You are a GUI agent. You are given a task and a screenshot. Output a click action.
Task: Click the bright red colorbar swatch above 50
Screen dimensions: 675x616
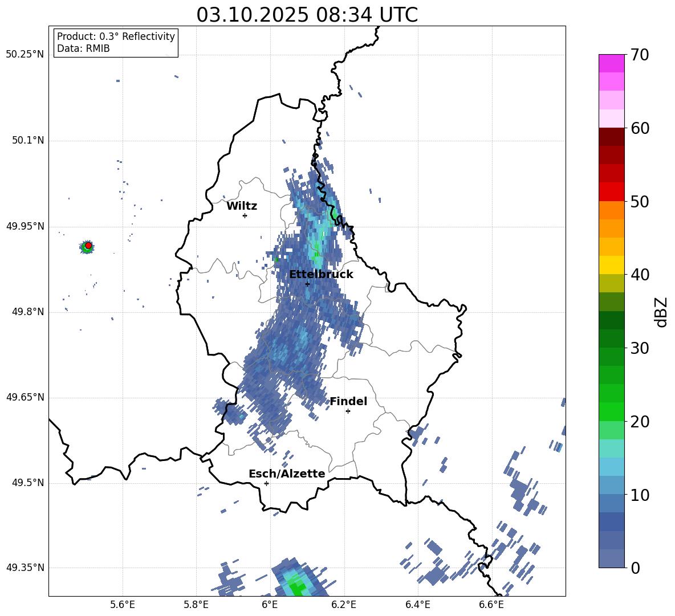(x=611, y=192)
